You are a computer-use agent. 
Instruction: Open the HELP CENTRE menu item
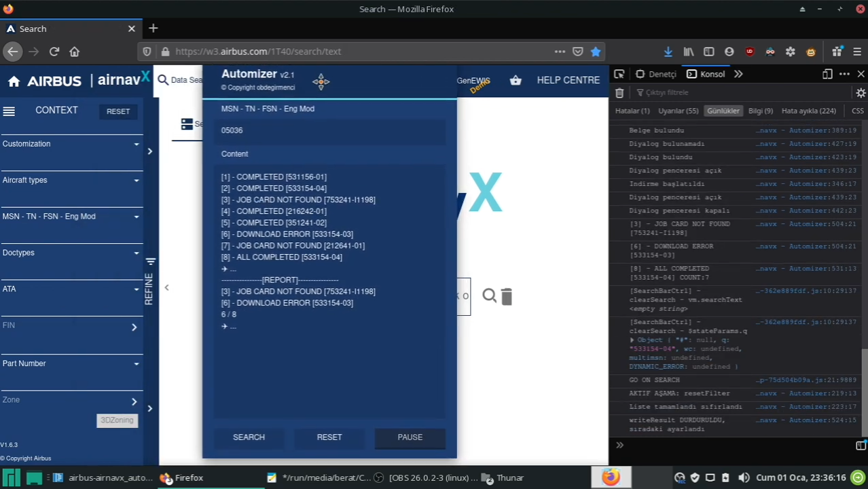[x=568, y=79]
